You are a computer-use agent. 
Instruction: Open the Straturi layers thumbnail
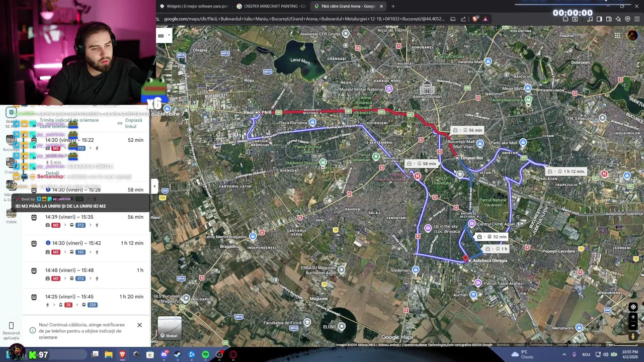coord(170,329)
